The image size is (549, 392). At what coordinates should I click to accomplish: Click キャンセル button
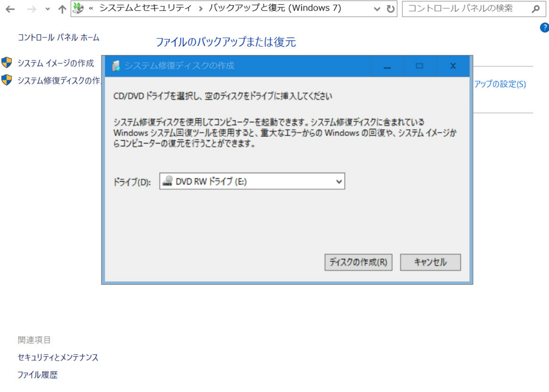click(431, 262)
